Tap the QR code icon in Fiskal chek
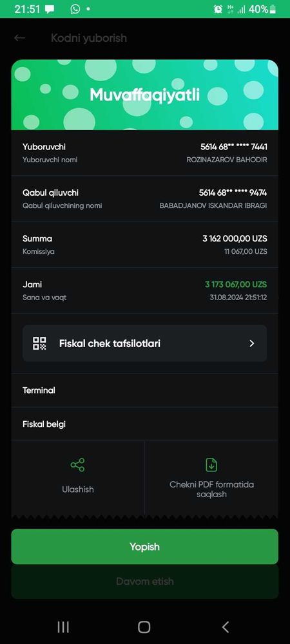 point(39,343)
